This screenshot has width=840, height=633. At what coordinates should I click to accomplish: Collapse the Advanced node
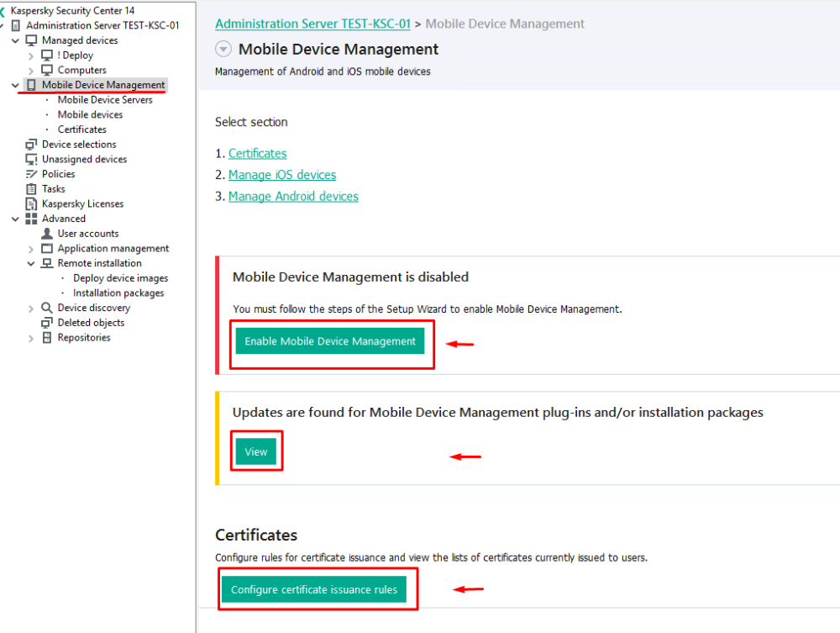15,219
